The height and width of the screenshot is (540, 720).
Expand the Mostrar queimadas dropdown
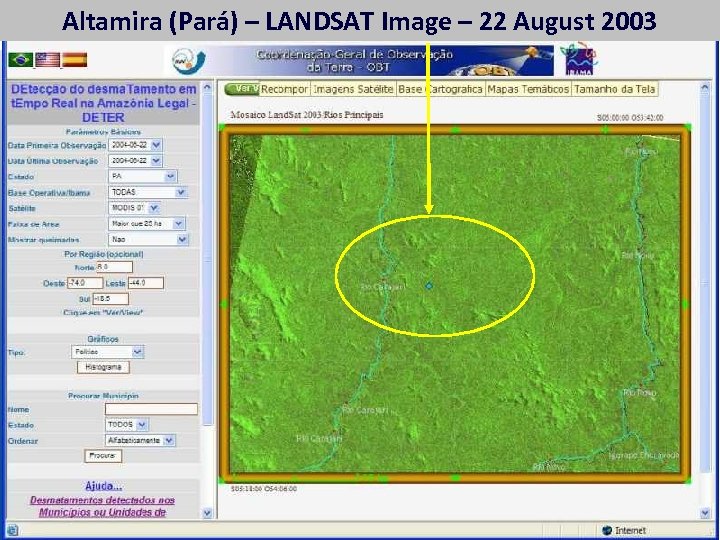pos(182,239)
